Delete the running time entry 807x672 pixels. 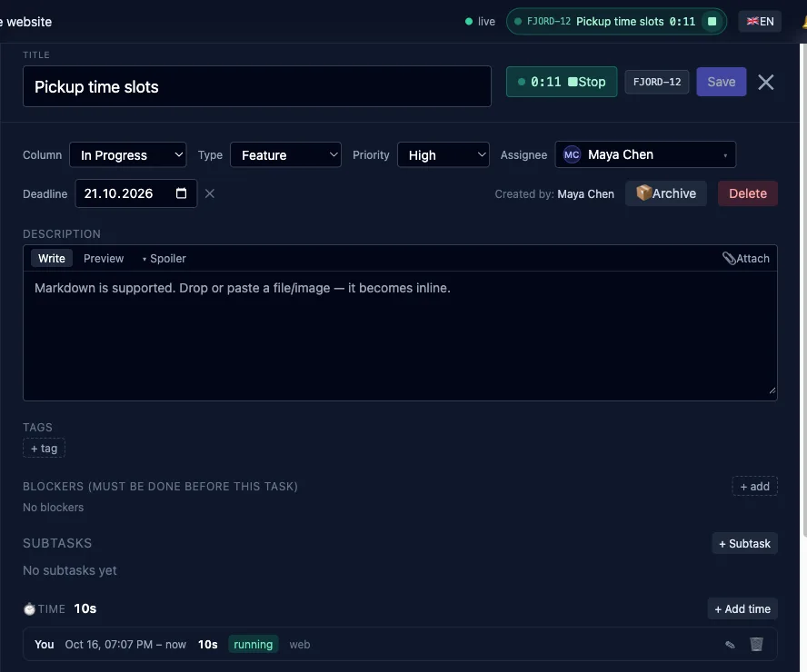pyautogui.click(x=756, y=644)
